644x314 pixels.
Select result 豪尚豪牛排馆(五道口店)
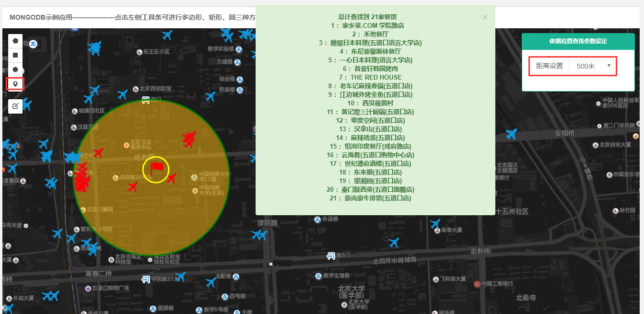(371, 198)
